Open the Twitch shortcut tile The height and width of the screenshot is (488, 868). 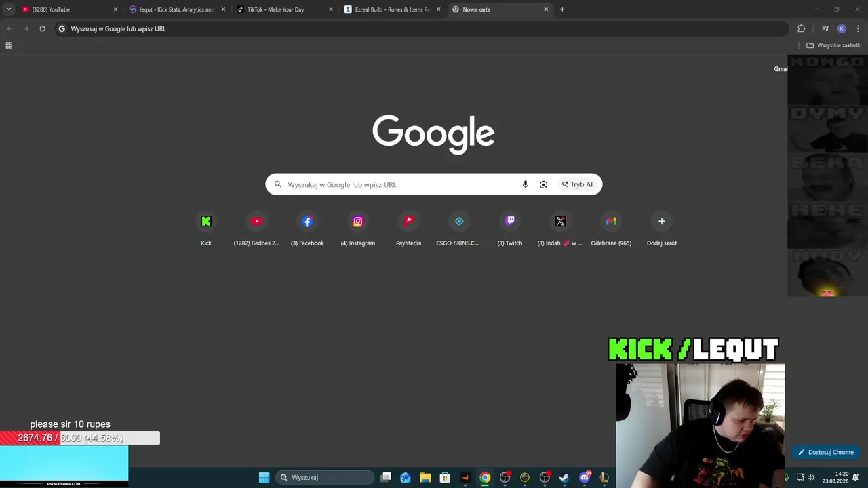click(x=510, y=229)
